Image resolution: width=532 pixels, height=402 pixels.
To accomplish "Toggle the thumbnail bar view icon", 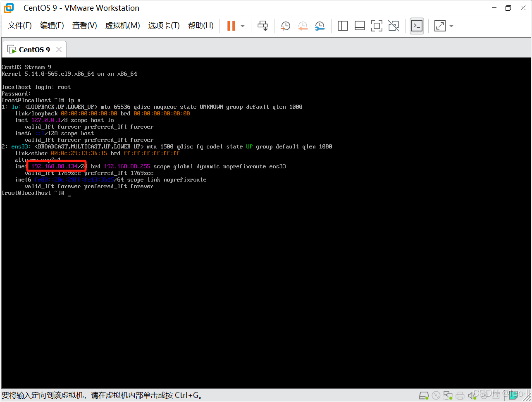I will pyautogui.click(x=360, y=26).
